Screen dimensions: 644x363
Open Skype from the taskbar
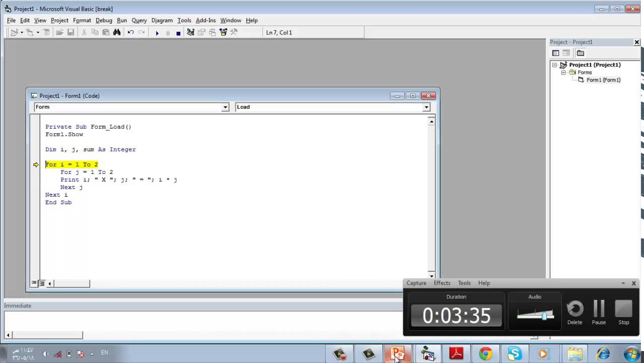point(514,354)
